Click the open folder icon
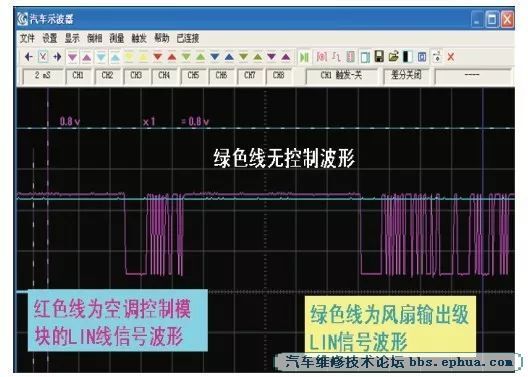The image size is (528, 377). click(393, 57)
